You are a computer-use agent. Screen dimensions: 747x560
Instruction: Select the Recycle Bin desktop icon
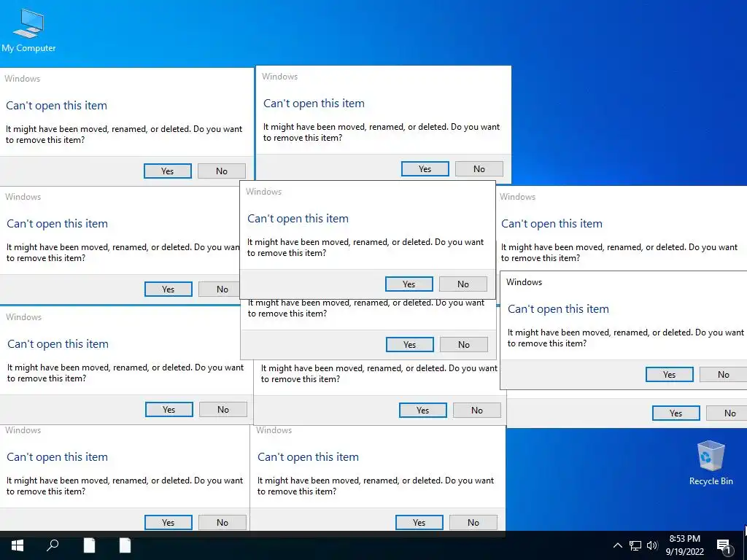pos(711,463)
